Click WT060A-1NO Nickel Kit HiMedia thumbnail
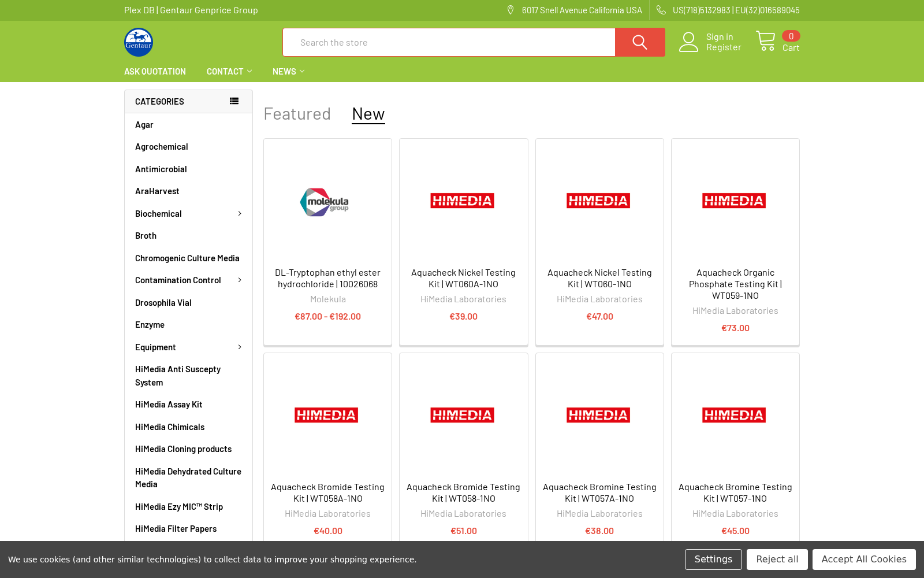Viewport: 924px width, 578px height. [462, 201]
